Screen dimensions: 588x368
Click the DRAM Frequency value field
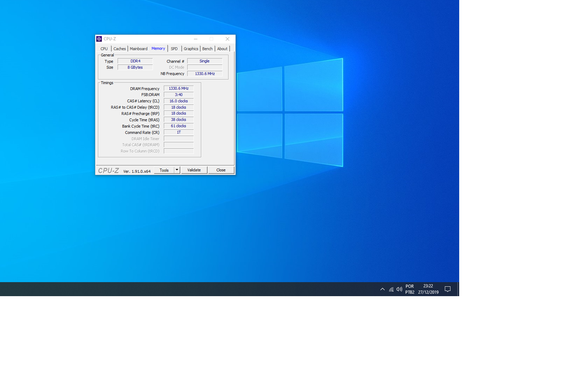[179, 88]
